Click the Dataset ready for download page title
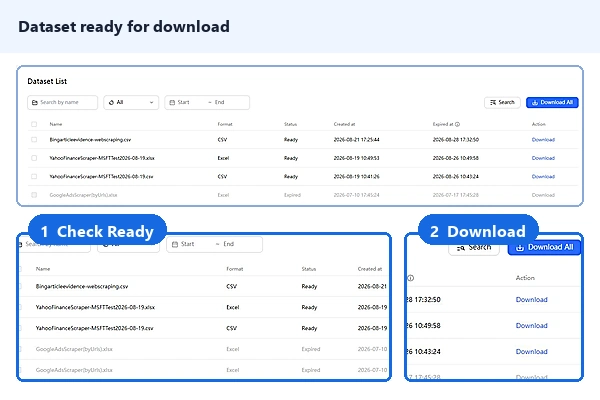600x400 pixels. tap(124, 27)
